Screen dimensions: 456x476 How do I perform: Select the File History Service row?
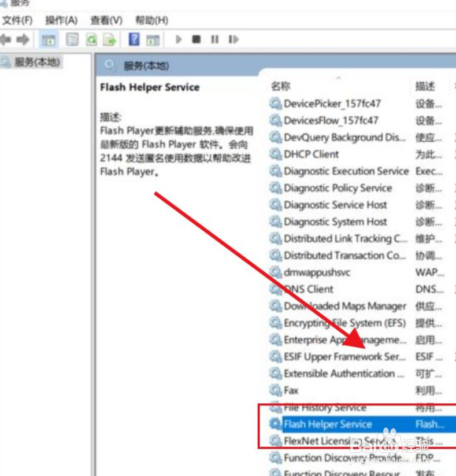tap(325, 407)
